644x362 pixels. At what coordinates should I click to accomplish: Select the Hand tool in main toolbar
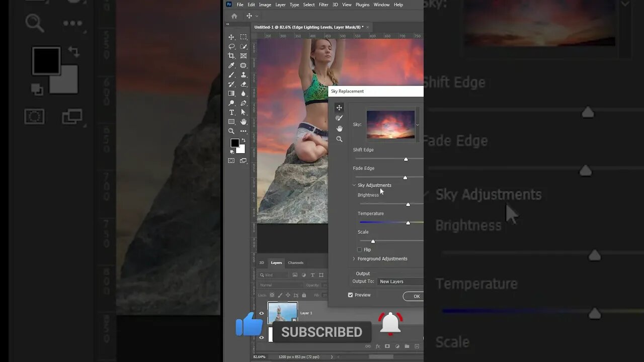244,122
